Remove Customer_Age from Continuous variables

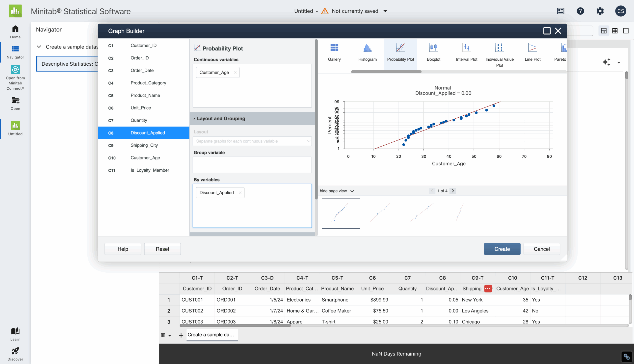[x=235, y=72]
